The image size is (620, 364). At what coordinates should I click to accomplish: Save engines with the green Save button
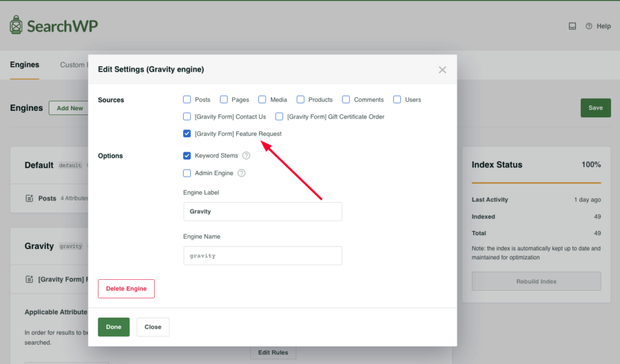[595, 108]
